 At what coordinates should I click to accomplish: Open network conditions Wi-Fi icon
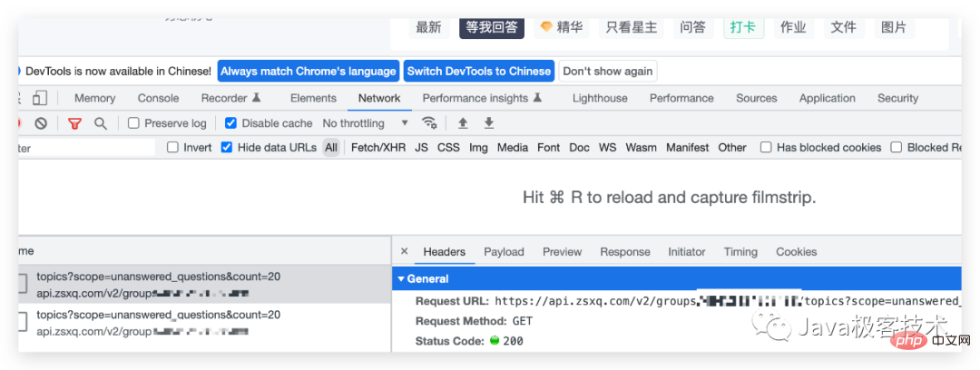[x=430, y=123]
